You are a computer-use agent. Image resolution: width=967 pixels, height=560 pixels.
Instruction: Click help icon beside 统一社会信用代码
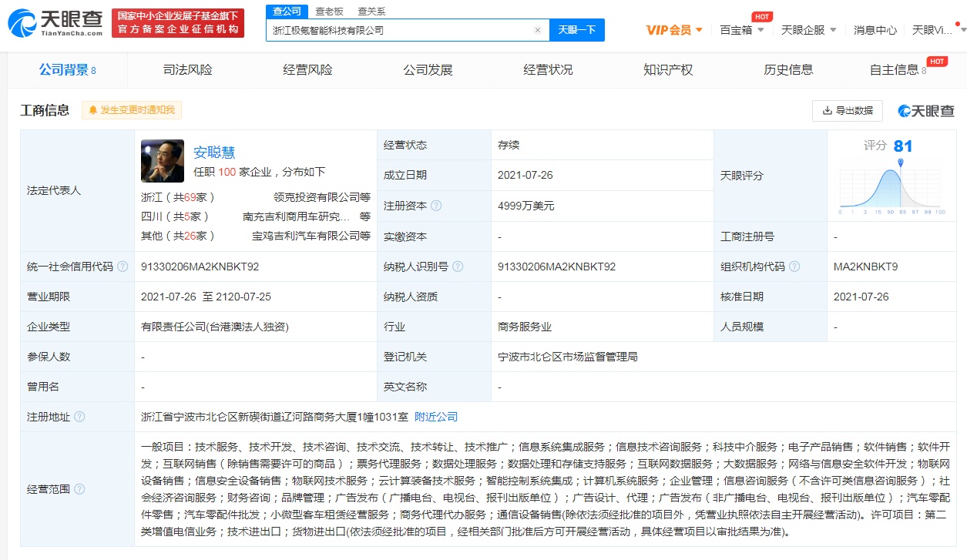(x=123, y=267)
